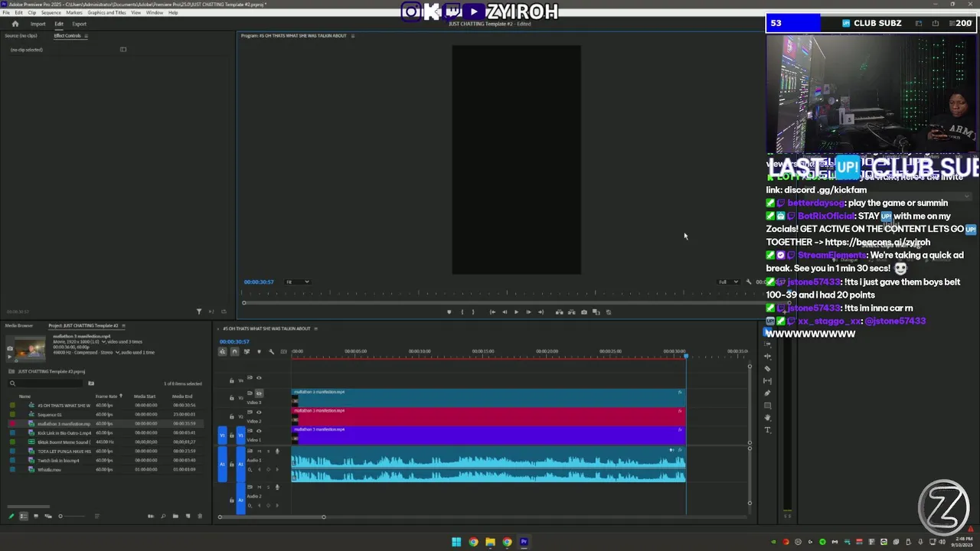Select the Pen tool in tools panel
Screen dimensions: 980x551
pyautogui.click(x=768, y=393)
